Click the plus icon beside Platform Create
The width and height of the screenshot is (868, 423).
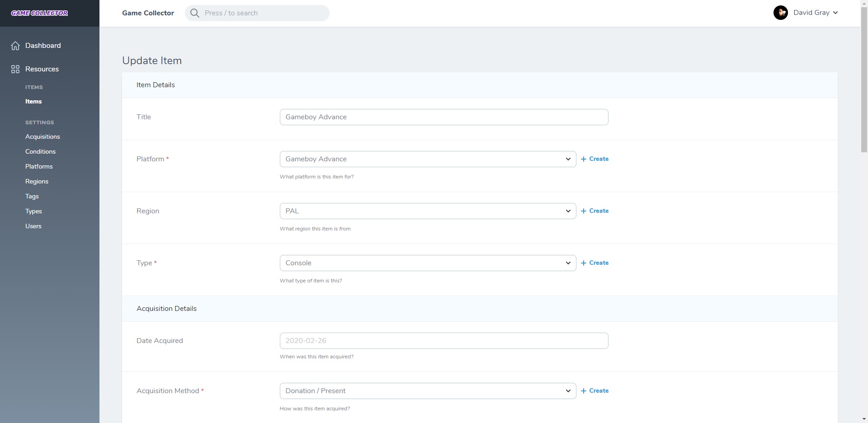pyautogui.click(x=584, y=159)
